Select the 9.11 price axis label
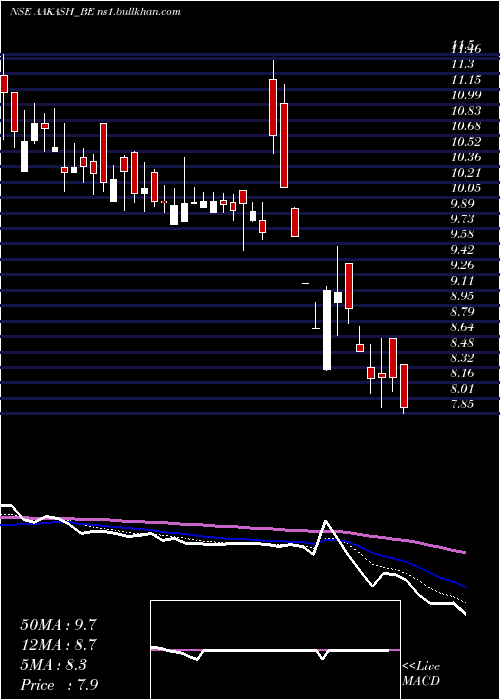Screen dimensions: 500x700 (464, 281)
